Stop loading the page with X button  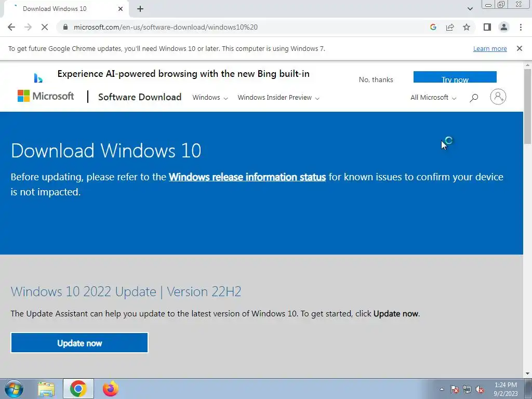point(45,27)
